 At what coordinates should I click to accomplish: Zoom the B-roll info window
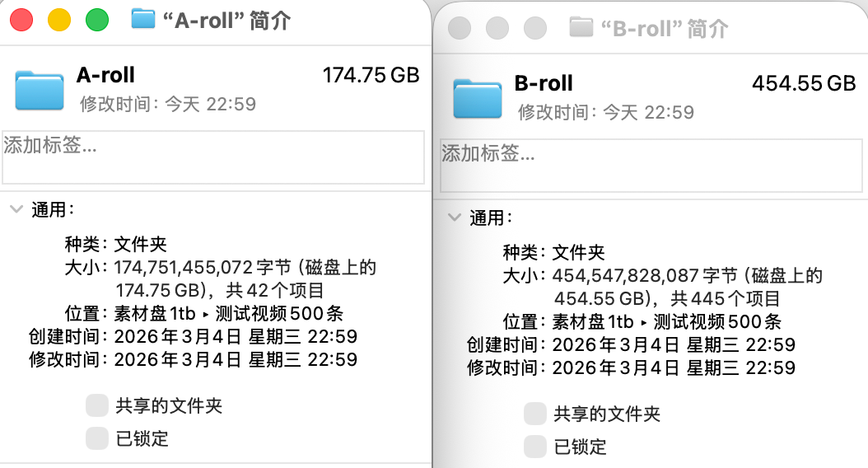pos(535,28)
